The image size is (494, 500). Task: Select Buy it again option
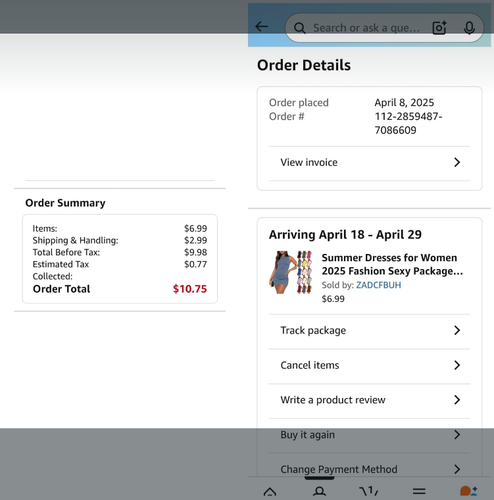click(369, 435)
